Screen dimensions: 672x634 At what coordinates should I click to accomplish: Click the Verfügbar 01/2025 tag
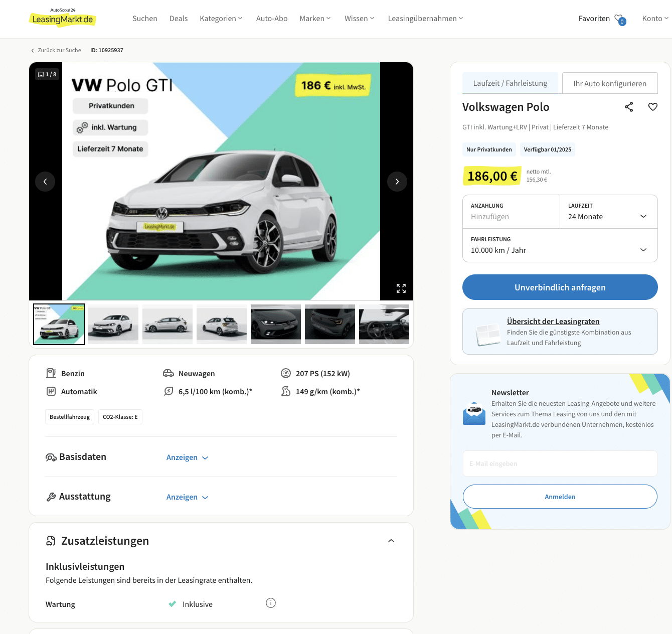click(x=548, y=149)
